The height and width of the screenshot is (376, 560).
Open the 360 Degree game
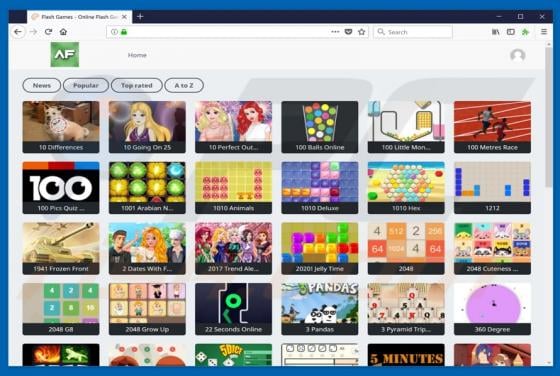click(492, 309)
